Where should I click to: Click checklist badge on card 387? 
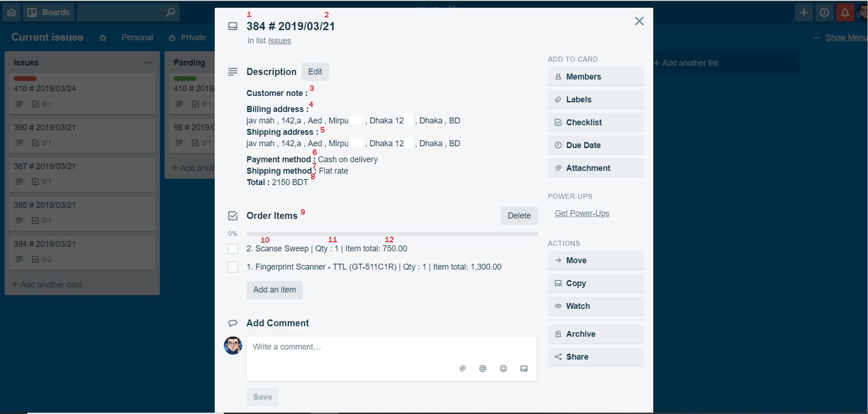42,182
